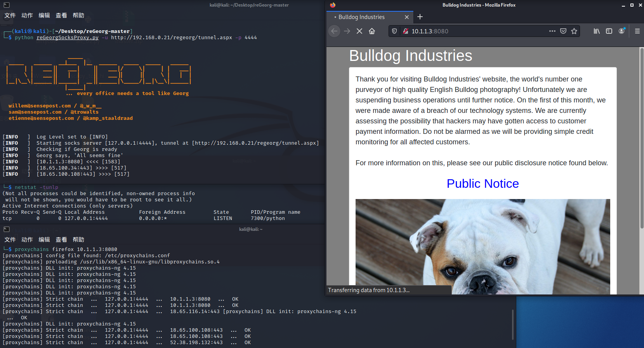
Task: Click the 52.38.198.132:443 chain entry
Action: (196, 343)
